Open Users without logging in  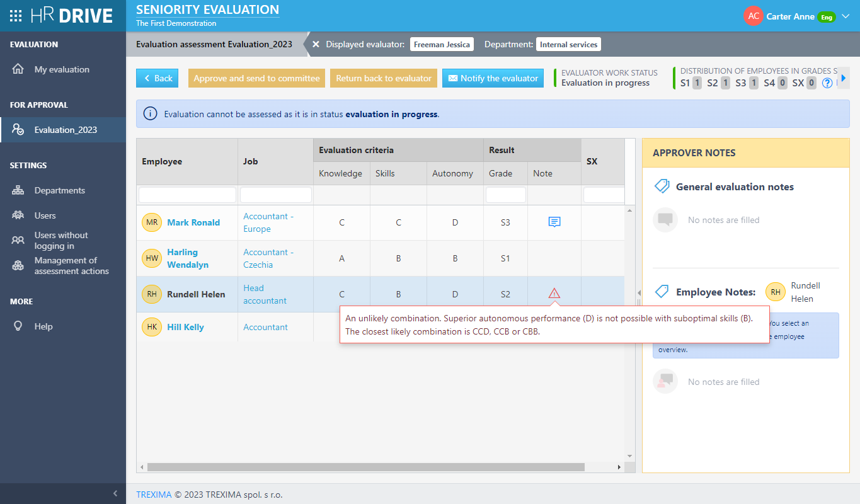coord(21,240)
